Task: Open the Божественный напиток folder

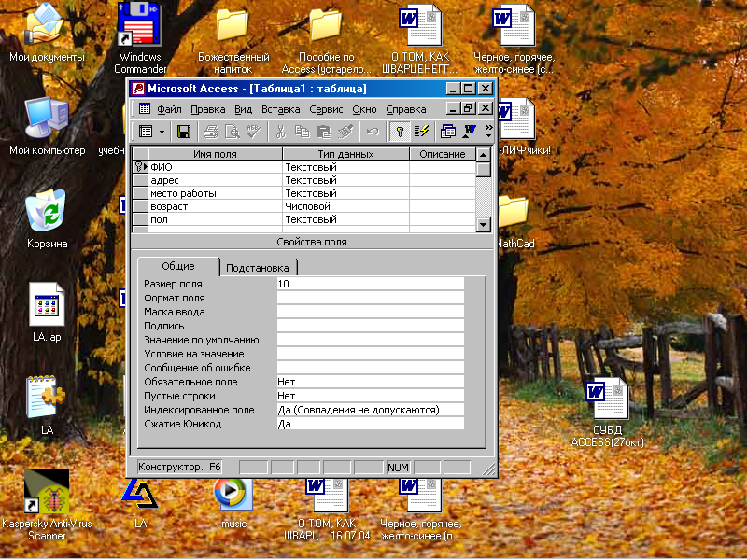Action: (x=233, y=39)
